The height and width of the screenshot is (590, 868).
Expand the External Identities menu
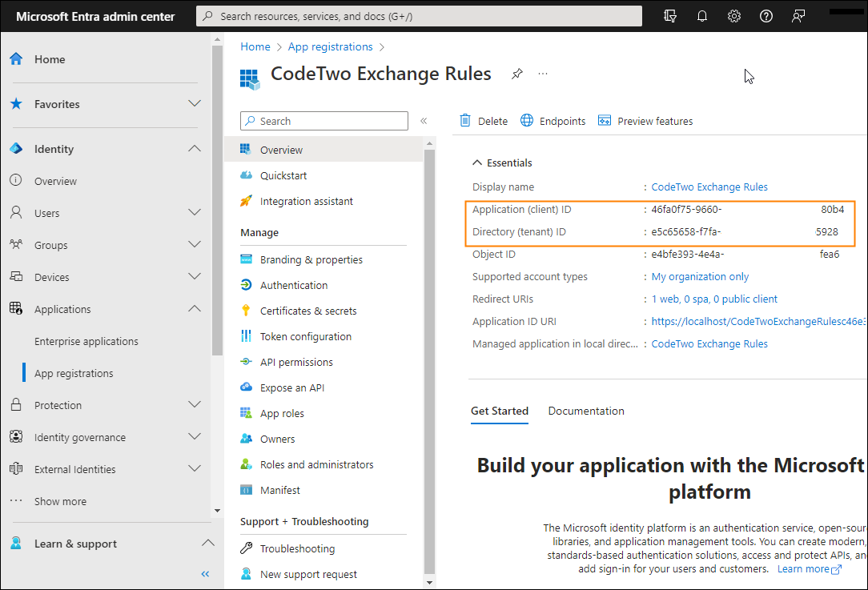coord(195,469)
